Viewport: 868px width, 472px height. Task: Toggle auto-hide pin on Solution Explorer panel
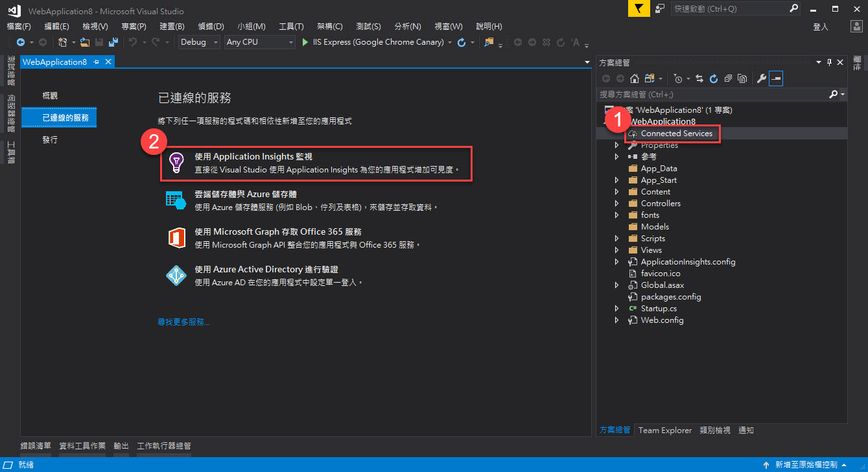(828, 62)
